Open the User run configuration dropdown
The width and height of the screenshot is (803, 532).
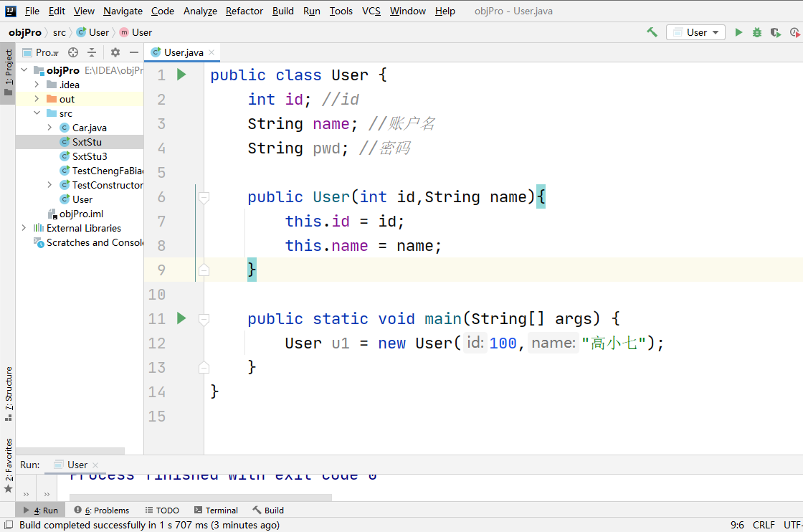click(695, 32)
